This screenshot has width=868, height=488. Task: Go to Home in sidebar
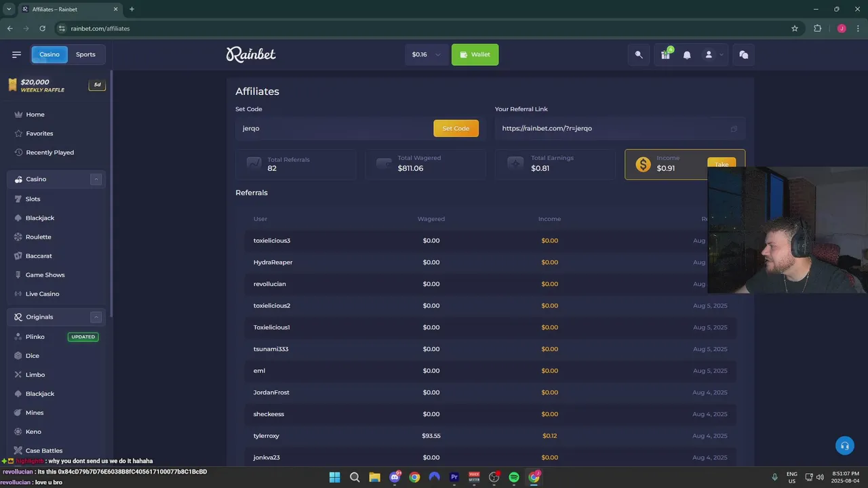click(x=35, y=115)
